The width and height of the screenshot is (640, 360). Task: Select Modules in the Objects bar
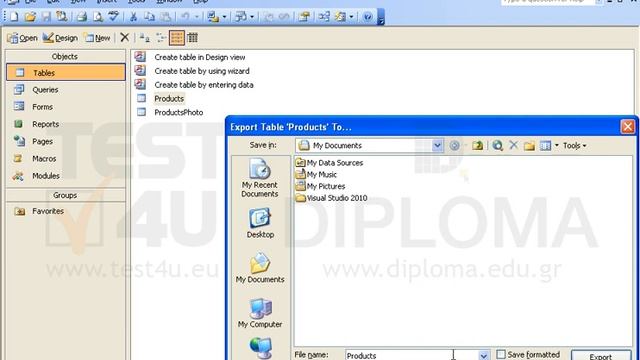(x=66, y=176)
